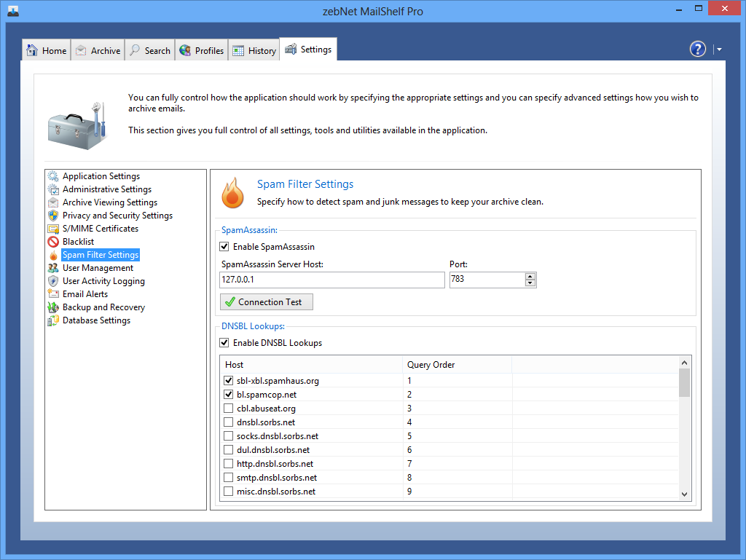Image resolution: width=746 pixels, height=560 pixels.
Task: Increase the Port value with up arrow
Action: coord(530,276)
